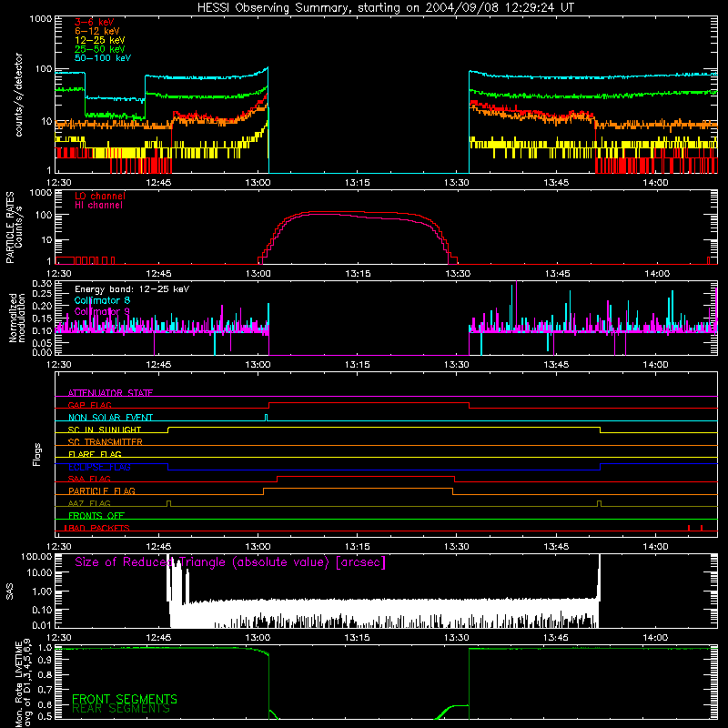Click the NON SOLAR EVENT flag label

pos(110,418)
